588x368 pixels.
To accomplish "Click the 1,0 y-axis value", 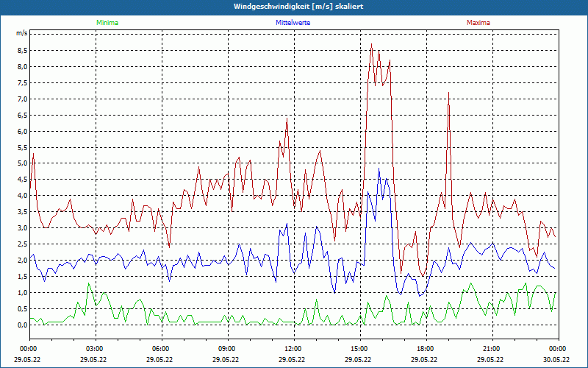I will 23,292.
